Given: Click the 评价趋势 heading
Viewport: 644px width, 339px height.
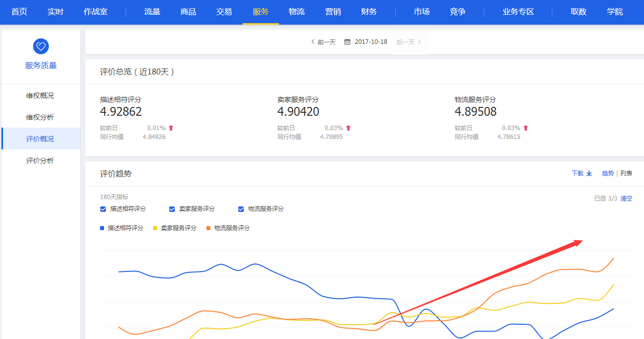Looking at the screenshot, I should click(116, 174).
